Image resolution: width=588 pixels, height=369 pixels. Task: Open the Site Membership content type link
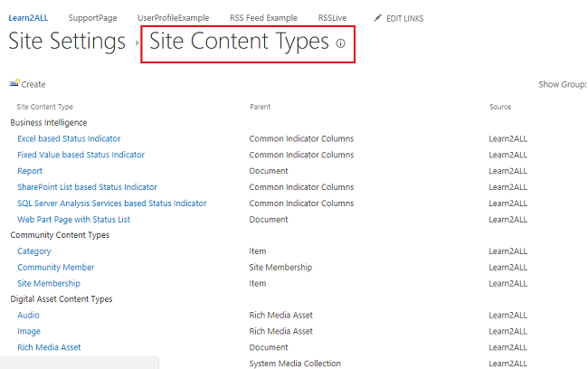tap(49, 284)
